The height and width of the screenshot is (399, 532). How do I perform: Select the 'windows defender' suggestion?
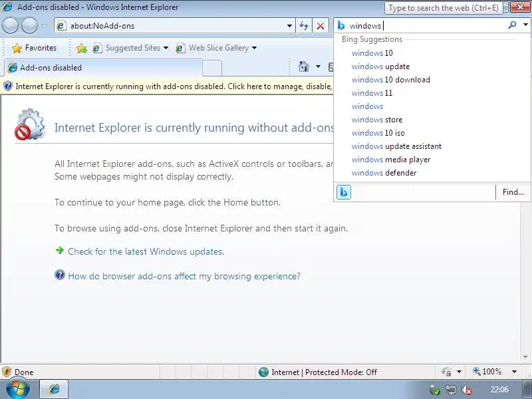tap(384, 173)
